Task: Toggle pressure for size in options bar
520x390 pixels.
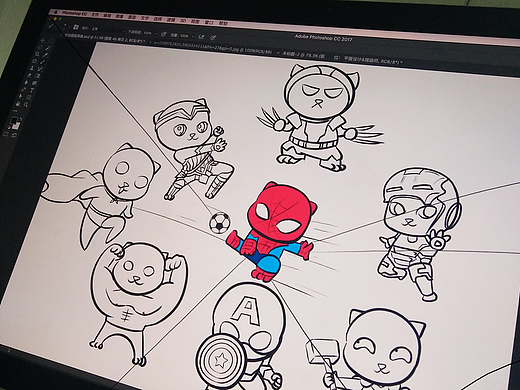Action: pos(213,37)
